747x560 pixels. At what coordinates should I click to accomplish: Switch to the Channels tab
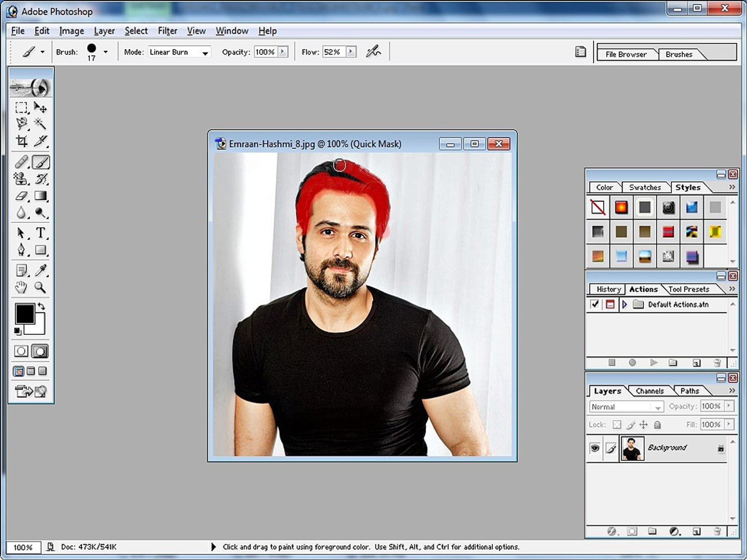tap(649, 391)
